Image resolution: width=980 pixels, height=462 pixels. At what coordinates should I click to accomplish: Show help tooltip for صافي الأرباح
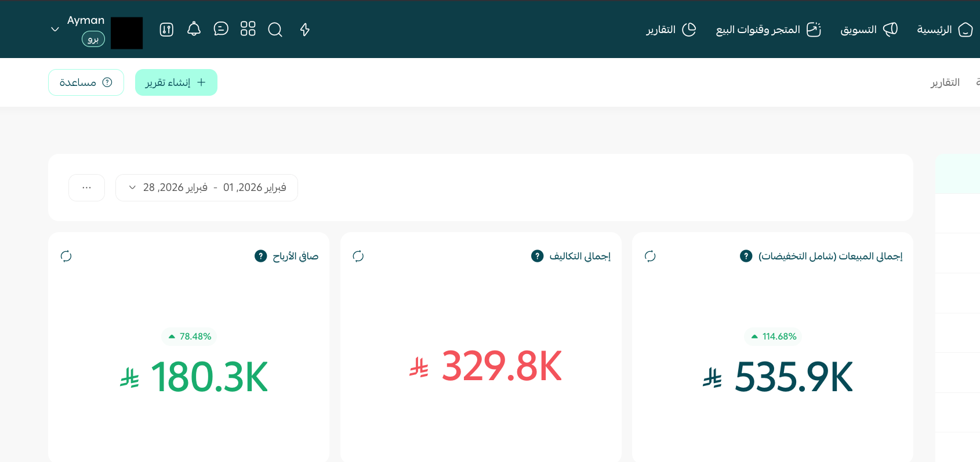click(x=261, y=256)
